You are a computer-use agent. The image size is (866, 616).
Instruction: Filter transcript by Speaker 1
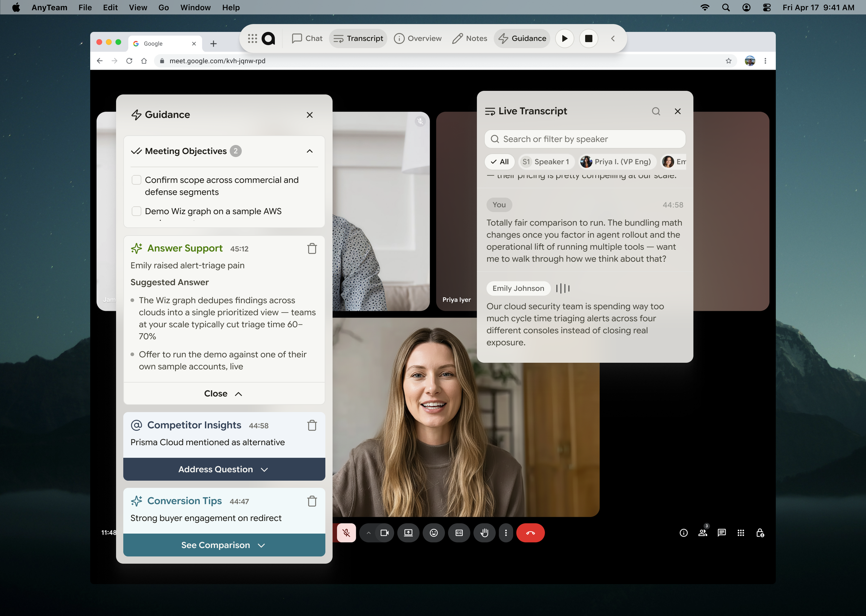point(546,162)
